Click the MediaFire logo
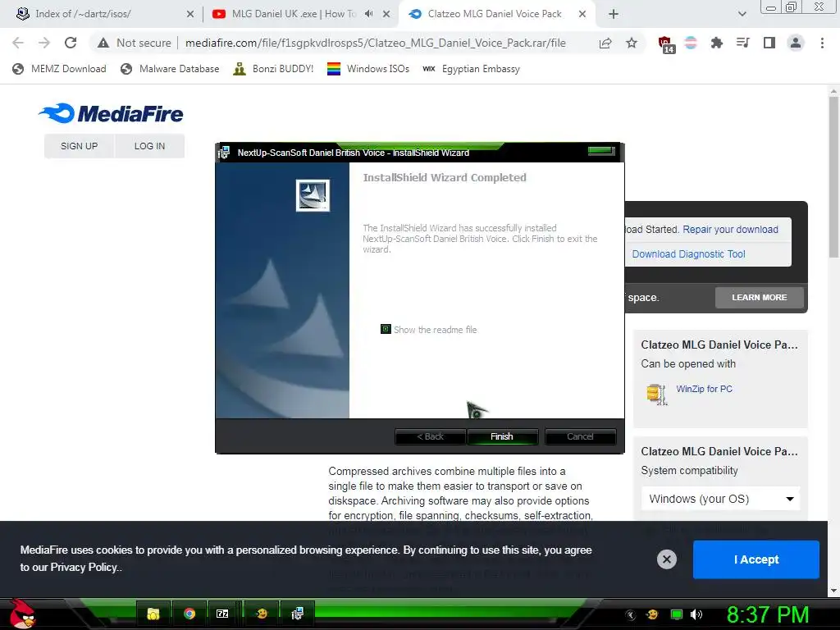840x630 pixels. pyautogui.click(x=111, y=113)
